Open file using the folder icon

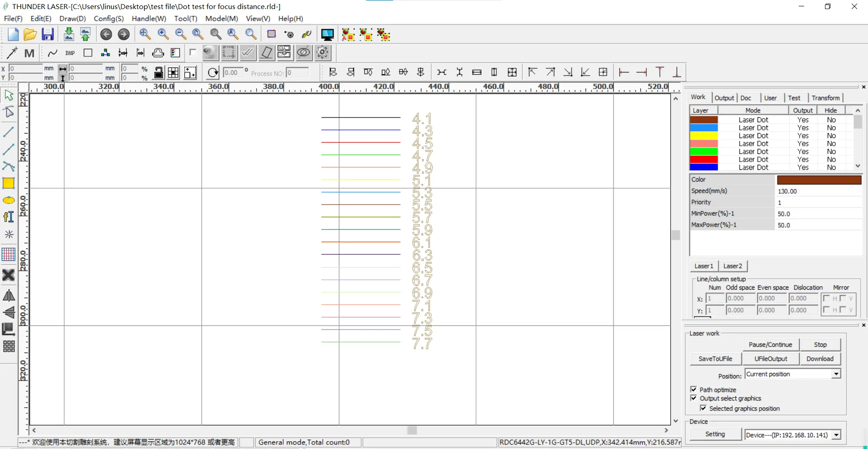(30, 34)
